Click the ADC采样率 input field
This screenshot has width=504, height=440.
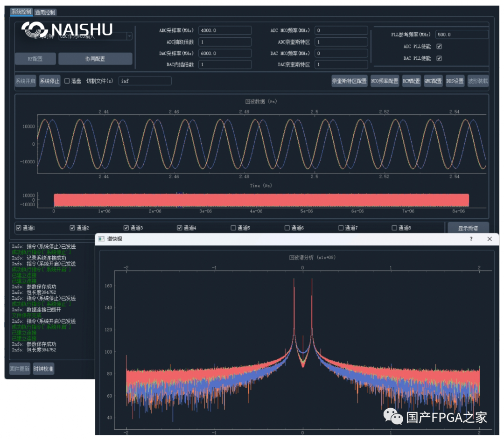click(x=225, y=30)
